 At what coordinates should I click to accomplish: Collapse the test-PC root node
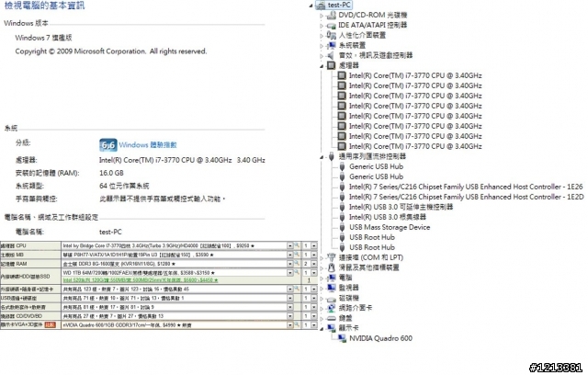point(311,6)
